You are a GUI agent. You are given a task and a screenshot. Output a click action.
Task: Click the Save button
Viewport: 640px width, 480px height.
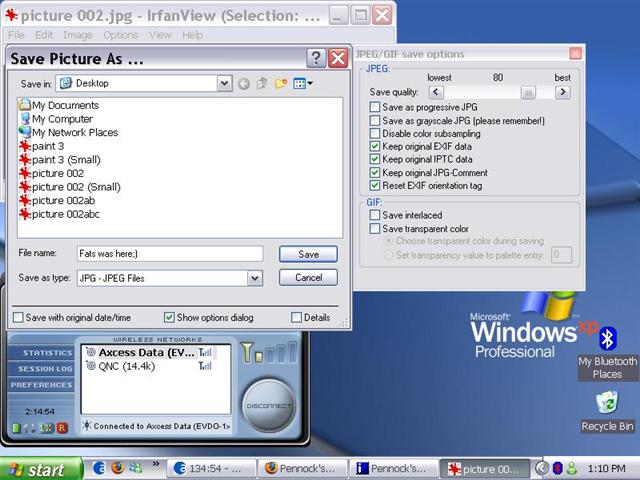[x=308, y=254]
